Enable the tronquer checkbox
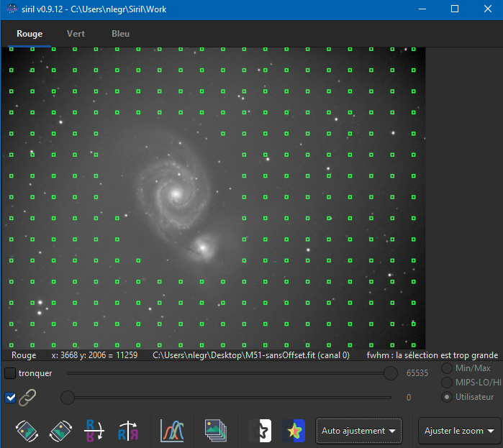 click(x=10, y=373)
